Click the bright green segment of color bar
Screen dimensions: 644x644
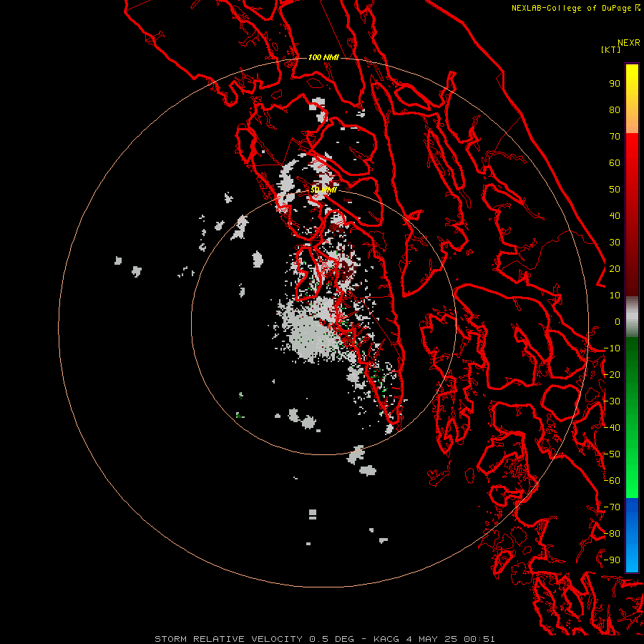632,418
